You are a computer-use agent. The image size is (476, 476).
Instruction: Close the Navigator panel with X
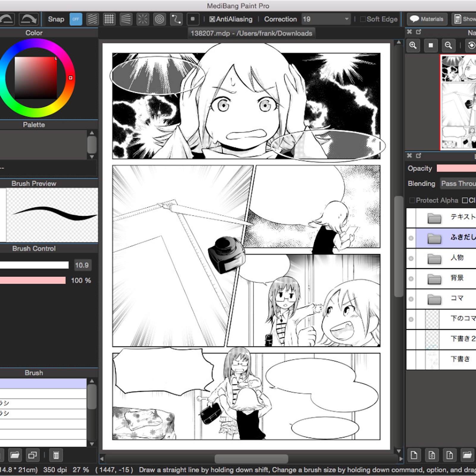click(x=410, y=32)
